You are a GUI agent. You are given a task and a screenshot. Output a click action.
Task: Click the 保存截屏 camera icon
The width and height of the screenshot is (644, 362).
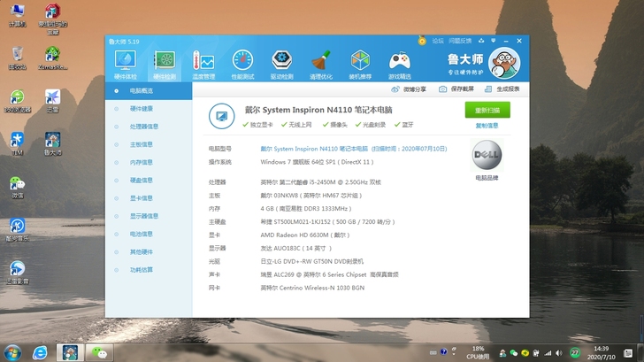(456, 89)
